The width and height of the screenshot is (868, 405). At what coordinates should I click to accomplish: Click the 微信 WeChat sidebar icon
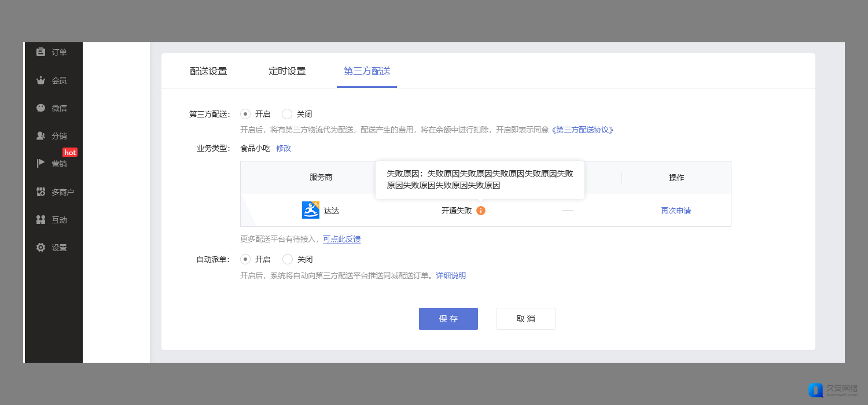(41, 108)
